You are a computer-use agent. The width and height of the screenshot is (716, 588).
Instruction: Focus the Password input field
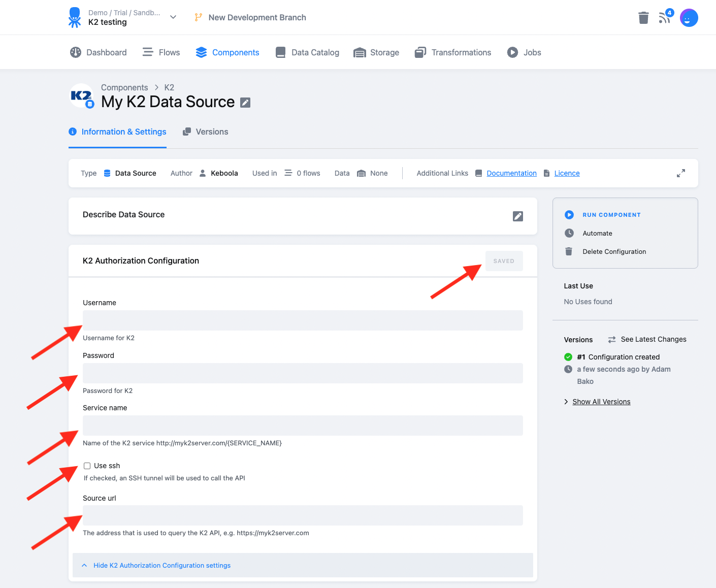[x=303, y=373]
